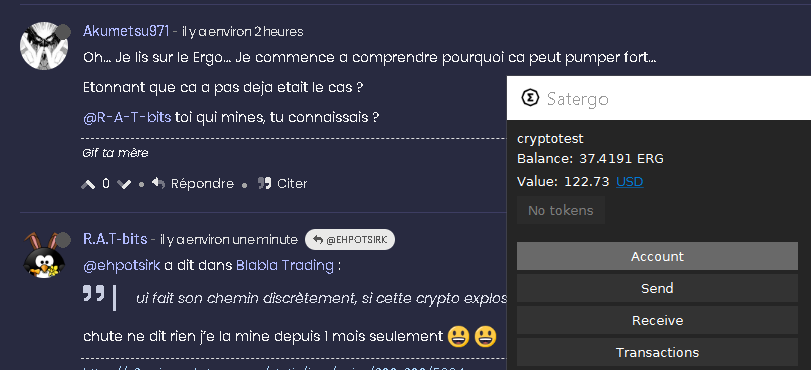This screenshot has height=370, width=811.
Task: Open Transactions in the Satergo wallet
Action: pos(657,352)
